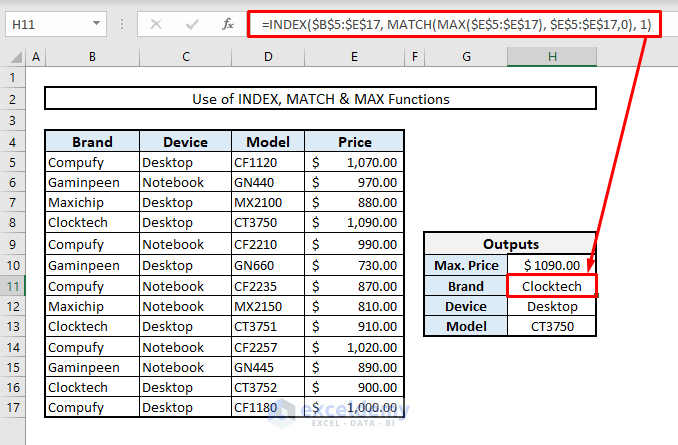The height and width of the screenshot is (445, 678).
Task: Select column E header
Action: (x=354, y=58)
